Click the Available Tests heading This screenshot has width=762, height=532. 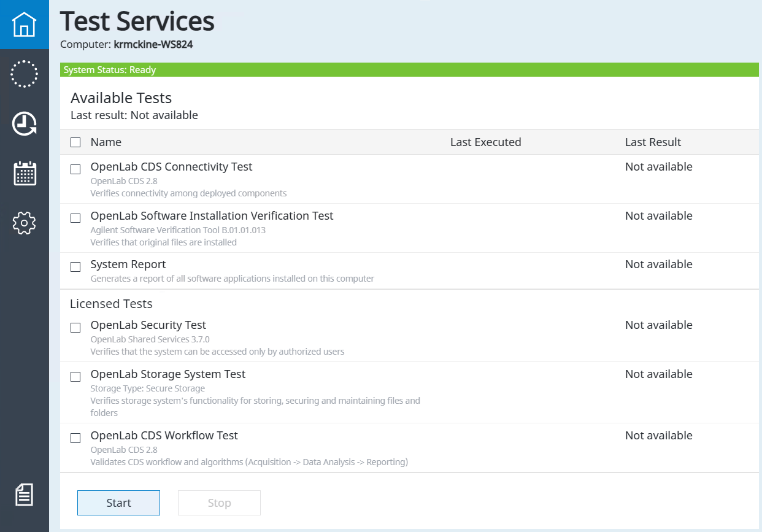click(x=121, y=98)
